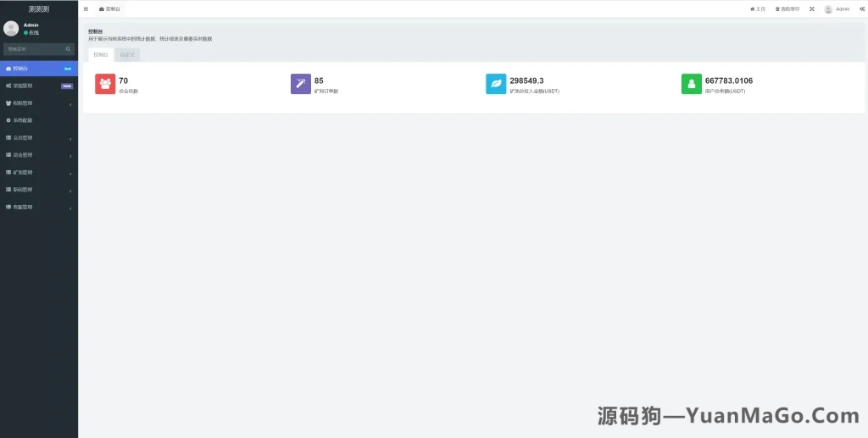Image resolution: width=868 pixels, height=438 pixels.
Task: Click the order count value 85
Action: (x=319, y=80)
